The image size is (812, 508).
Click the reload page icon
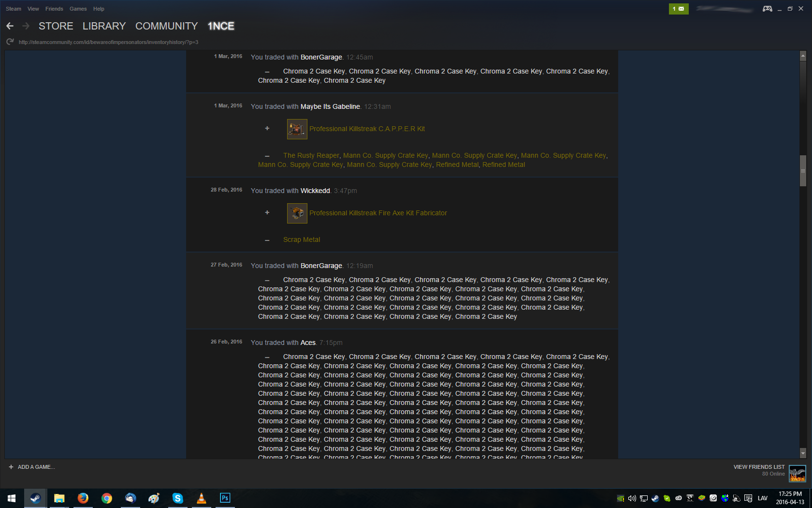[10, 42]
